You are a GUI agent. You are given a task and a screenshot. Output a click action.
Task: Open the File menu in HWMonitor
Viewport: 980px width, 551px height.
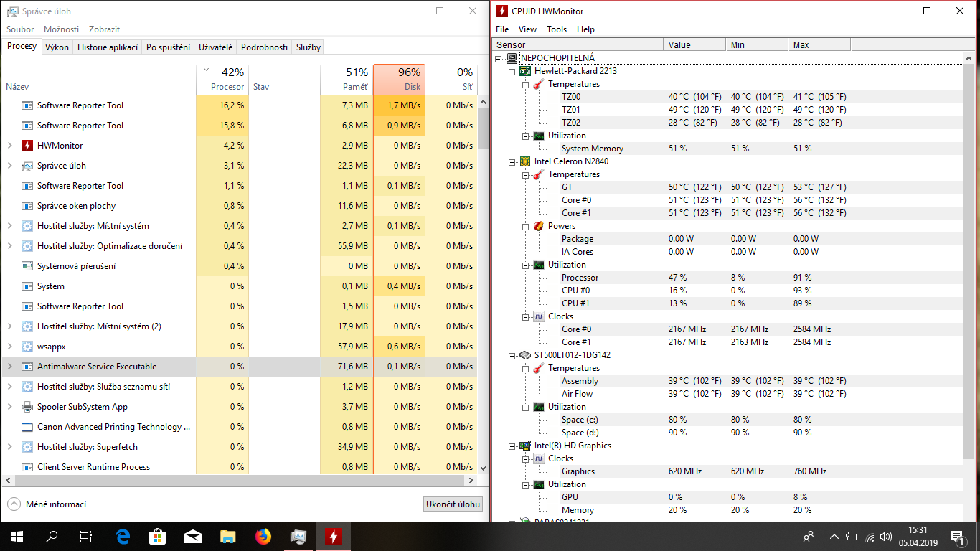(x=502, y=29)
